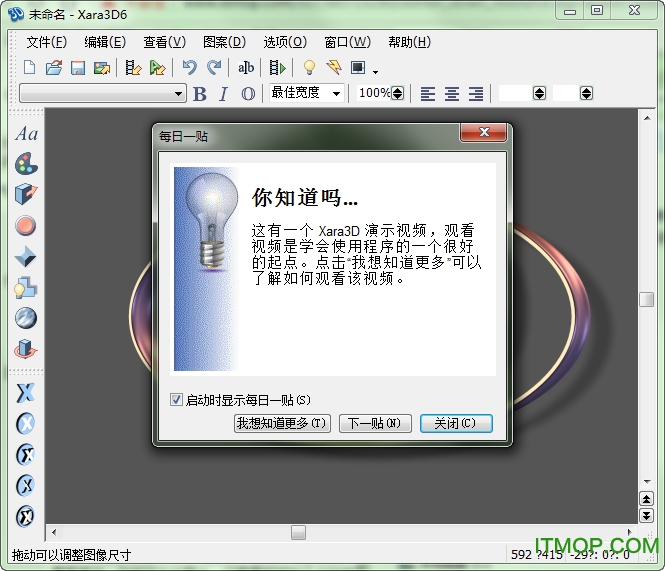The image size is (665, 571).
Task: Click the double up arrow button
Action: (x=647, y=499)
